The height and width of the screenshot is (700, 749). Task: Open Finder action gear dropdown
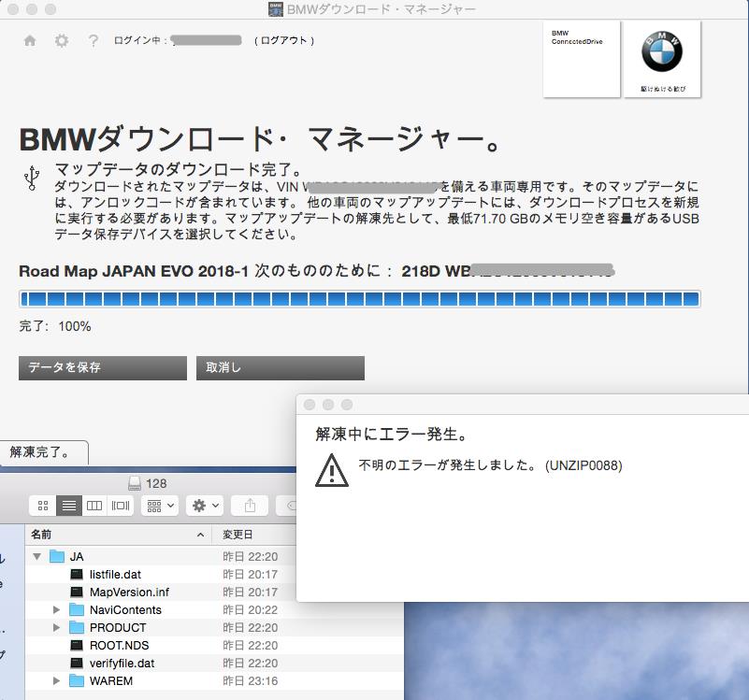click(x=205, y=506)
